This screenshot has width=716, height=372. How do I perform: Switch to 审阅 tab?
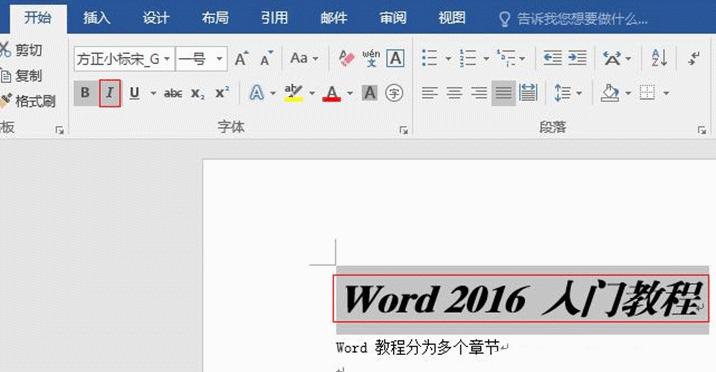tap(393, 18)
